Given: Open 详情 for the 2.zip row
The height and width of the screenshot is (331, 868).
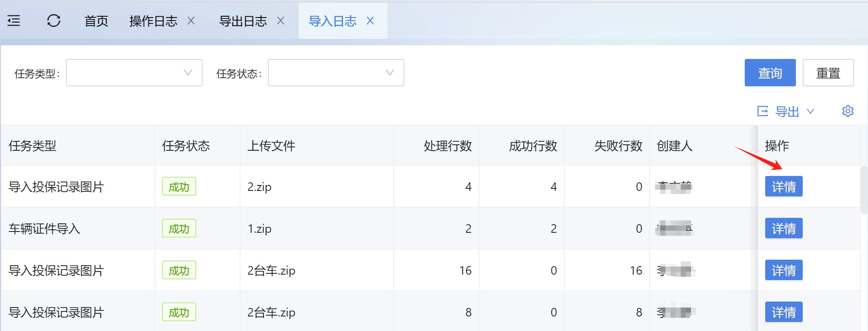Looking at the screenshot, I should click(784, 187).
